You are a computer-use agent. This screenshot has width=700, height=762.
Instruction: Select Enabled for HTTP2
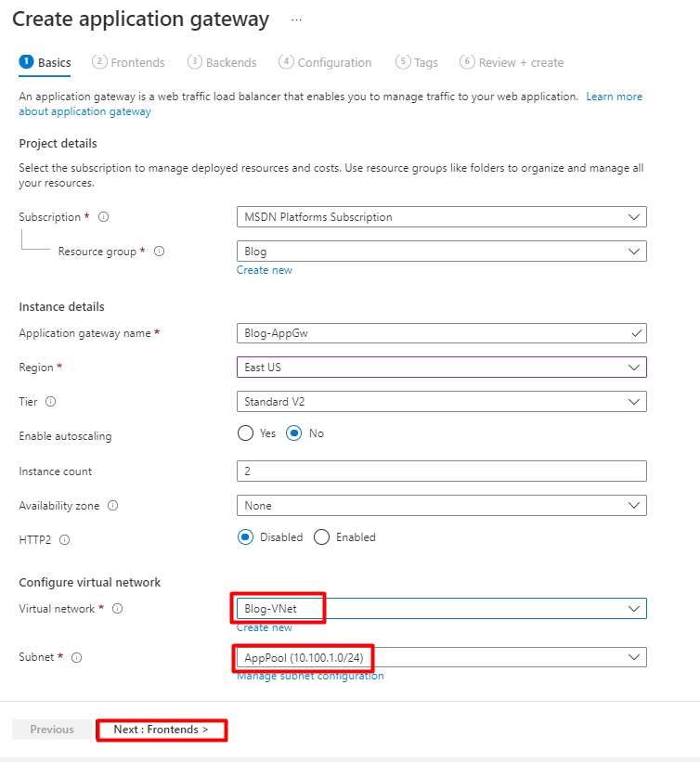322,537
